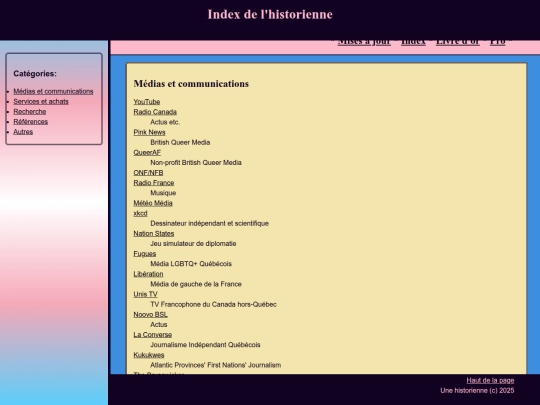Image resolution: width=540 pixels, height=405 pixels.
Task: Click the footer text 'Une historienne (c) 2025'
Action: point(477,391)
